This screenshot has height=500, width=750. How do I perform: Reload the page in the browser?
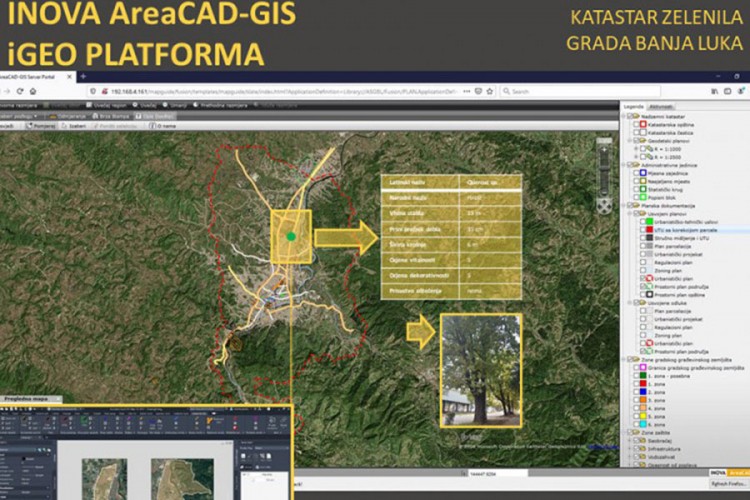point(20,91)
